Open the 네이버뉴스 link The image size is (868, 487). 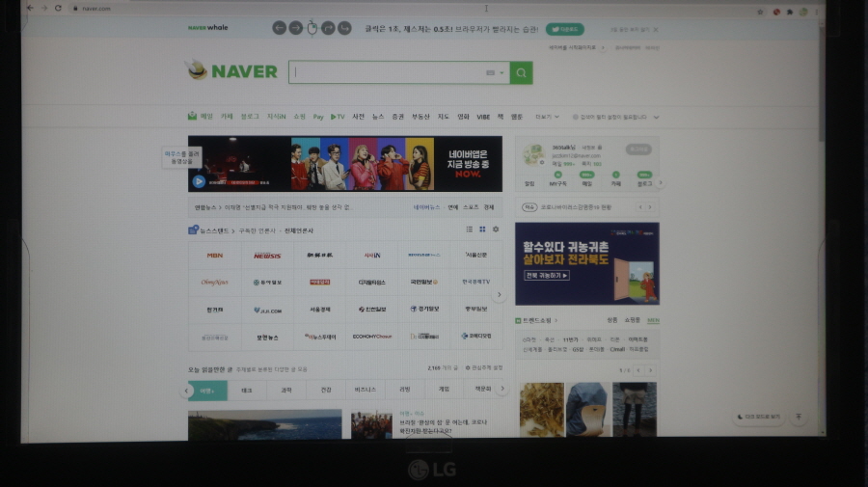pos(427,207)
